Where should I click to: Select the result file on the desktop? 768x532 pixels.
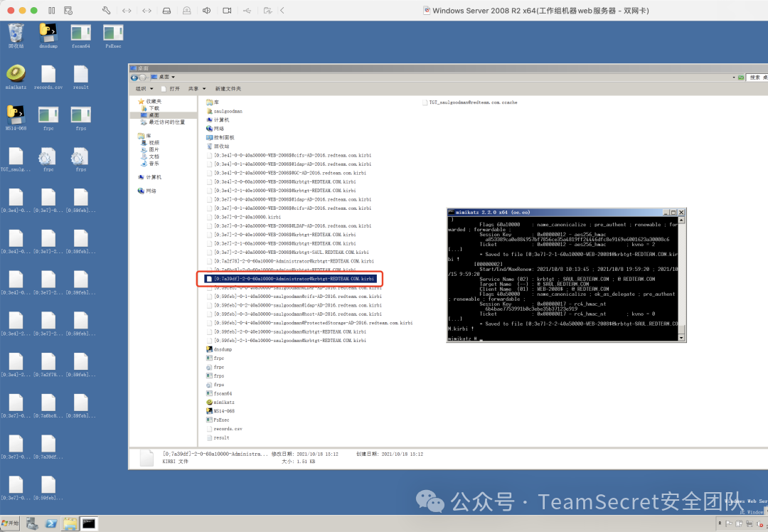pyautogui.click(x=81, y=77)
